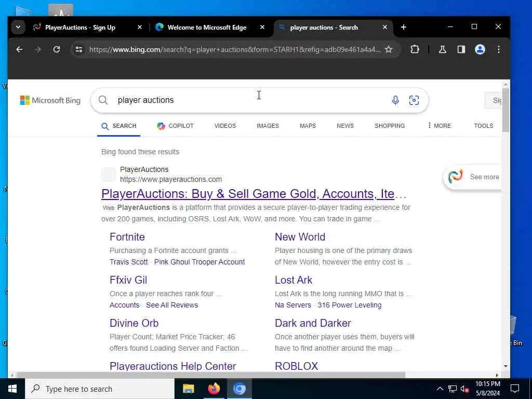Open Pink Ghoul Trooper Account link
532x399 pixels.
pyautogui.click(x=199, y=262)
